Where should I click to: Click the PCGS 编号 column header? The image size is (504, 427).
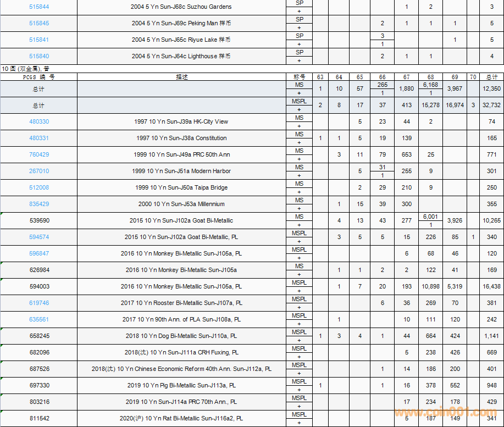[38, 77]
